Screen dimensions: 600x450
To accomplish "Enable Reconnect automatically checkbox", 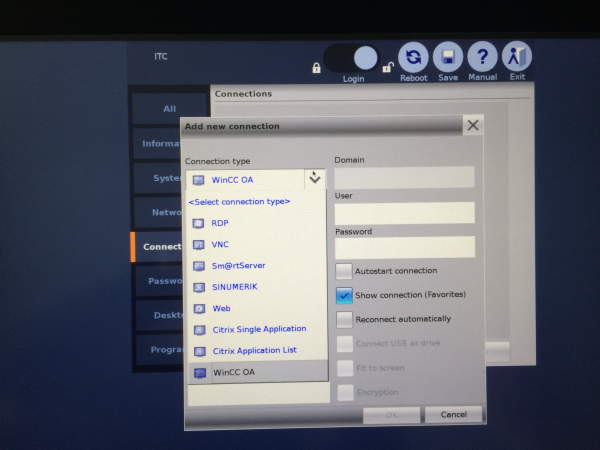I will [344, 320].
